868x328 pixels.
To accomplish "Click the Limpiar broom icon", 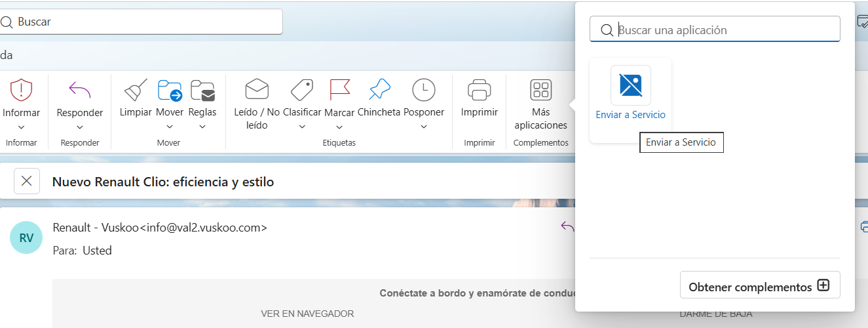I will (x=136, y=89).
